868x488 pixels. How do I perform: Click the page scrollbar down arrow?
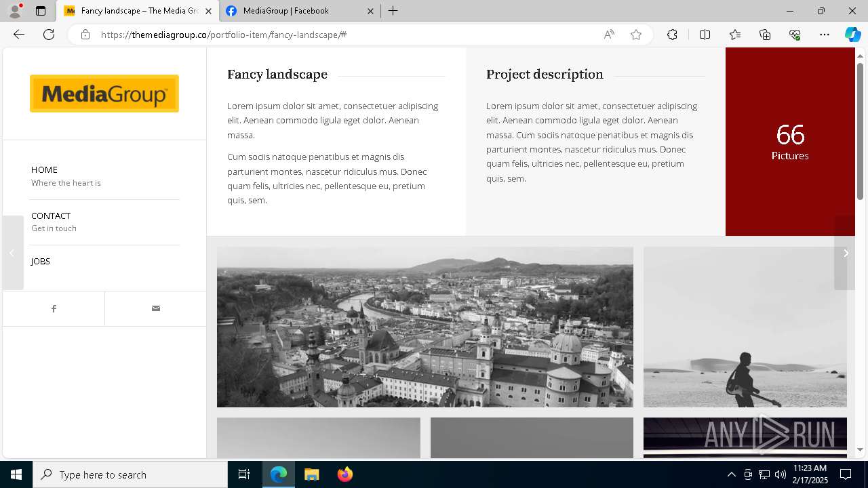point(861,449)
